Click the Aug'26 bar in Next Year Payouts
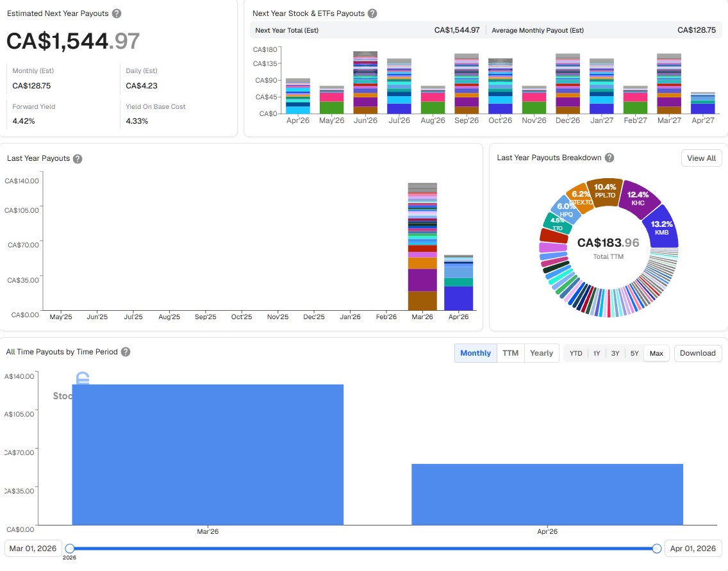Screen dimensions: 728x571 point(433,100)
